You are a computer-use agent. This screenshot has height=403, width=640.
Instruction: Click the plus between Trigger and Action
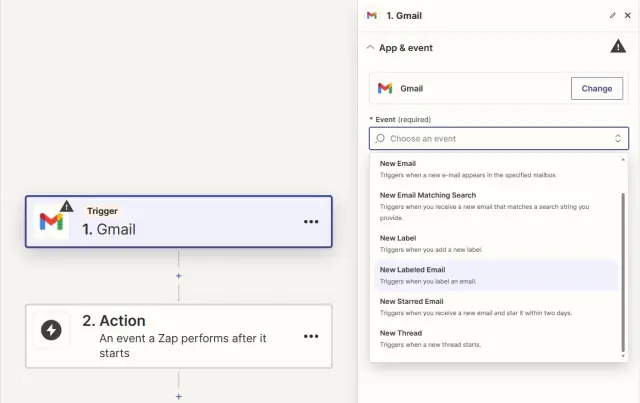179,275
